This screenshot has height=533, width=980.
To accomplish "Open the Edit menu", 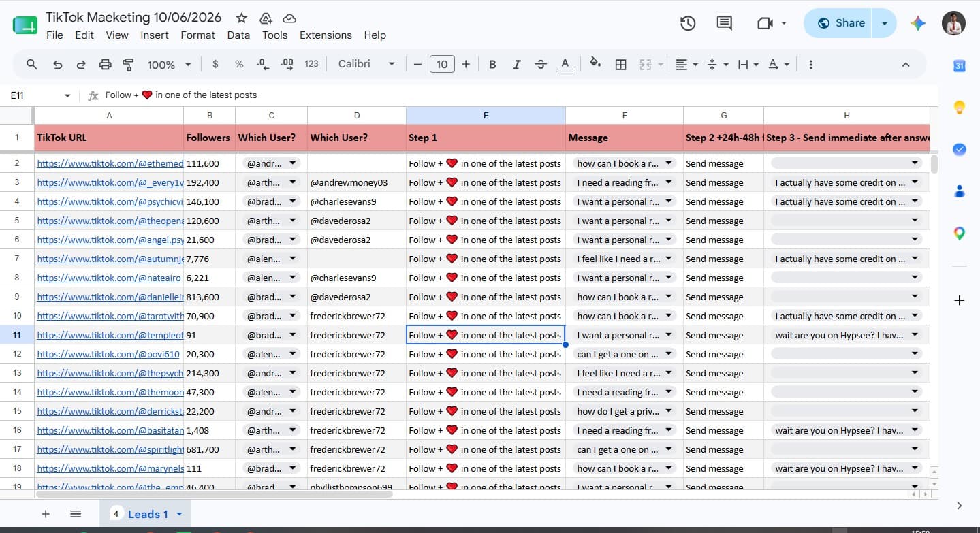I will pyautogui.click(x=84, y=35).
